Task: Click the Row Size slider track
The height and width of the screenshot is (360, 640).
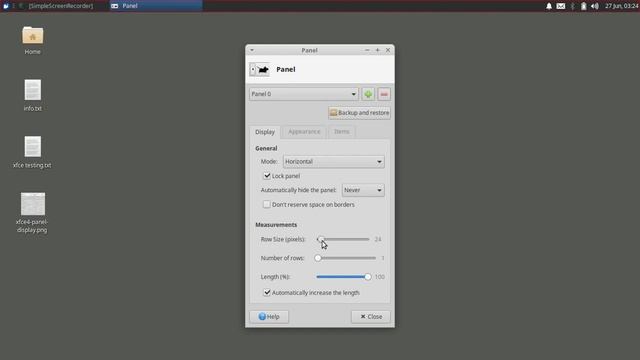Action: [343, 239]
